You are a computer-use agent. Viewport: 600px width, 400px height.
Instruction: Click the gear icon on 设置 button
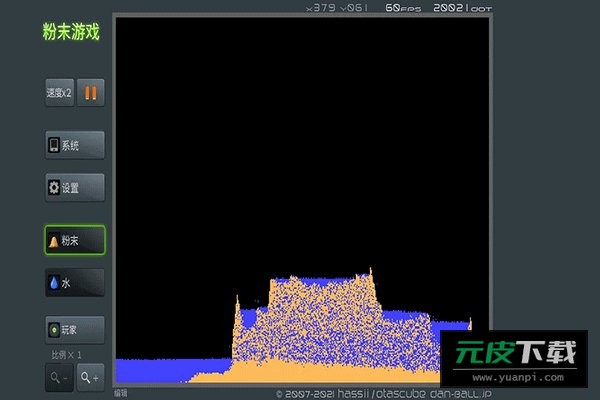pyautogui.click(x=54, y=188)
